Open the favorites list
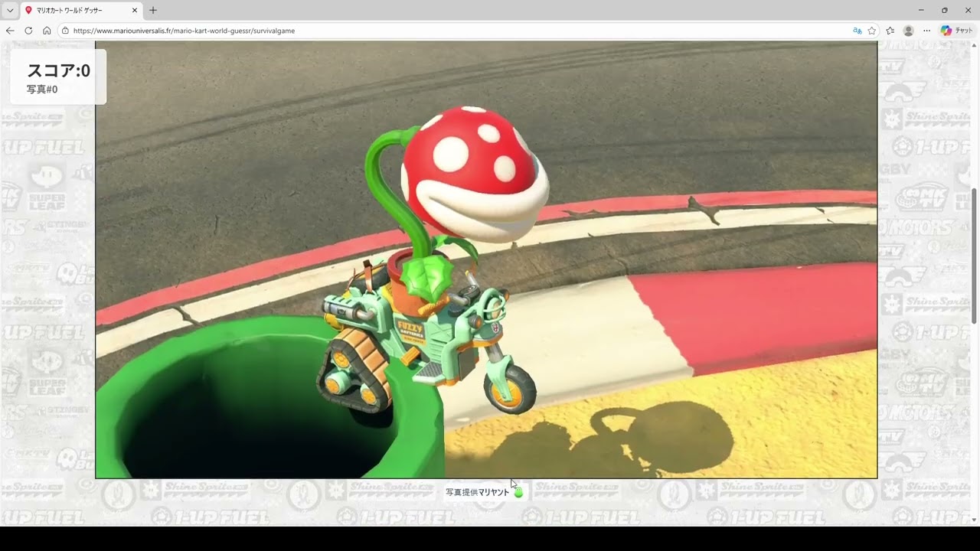 (890, 31)
